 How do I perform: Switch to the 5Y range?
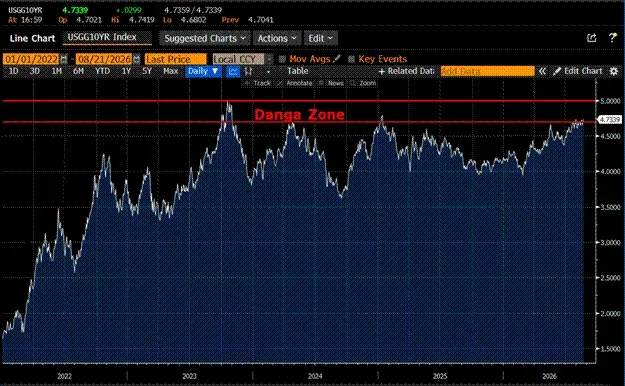coord(147,71)
